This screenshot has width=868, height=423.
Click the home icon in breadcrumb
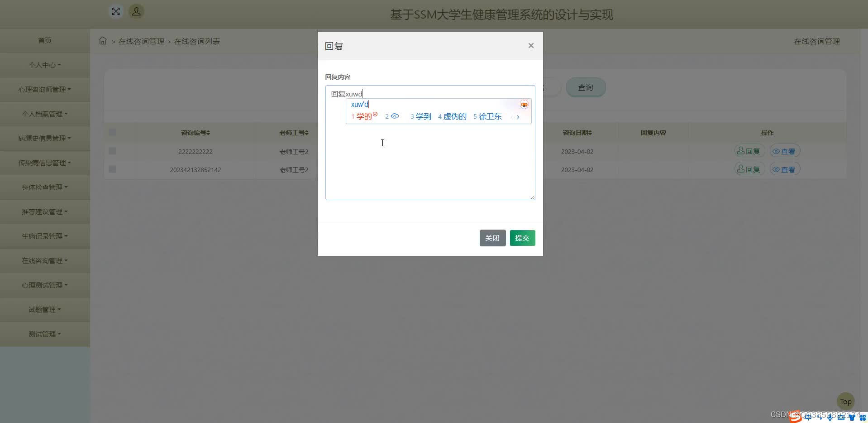103,41
